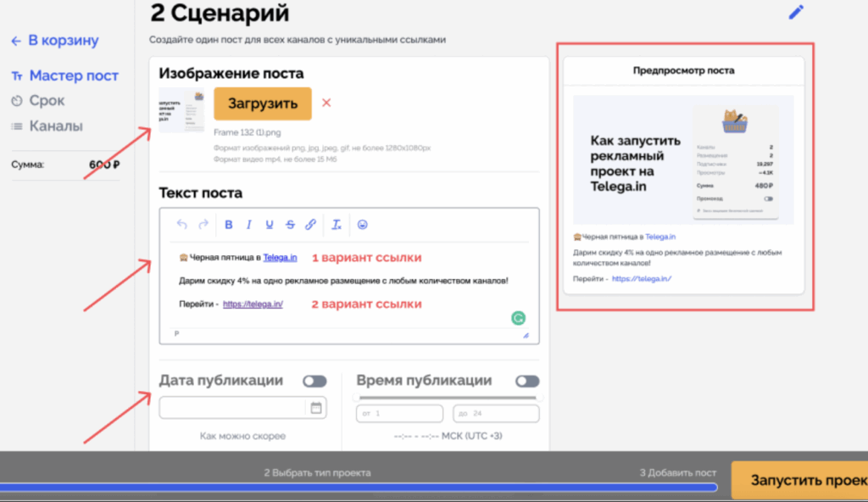Remove uploaded image with red X
This screenshot has height=502, width=868.
pos(326,103)
